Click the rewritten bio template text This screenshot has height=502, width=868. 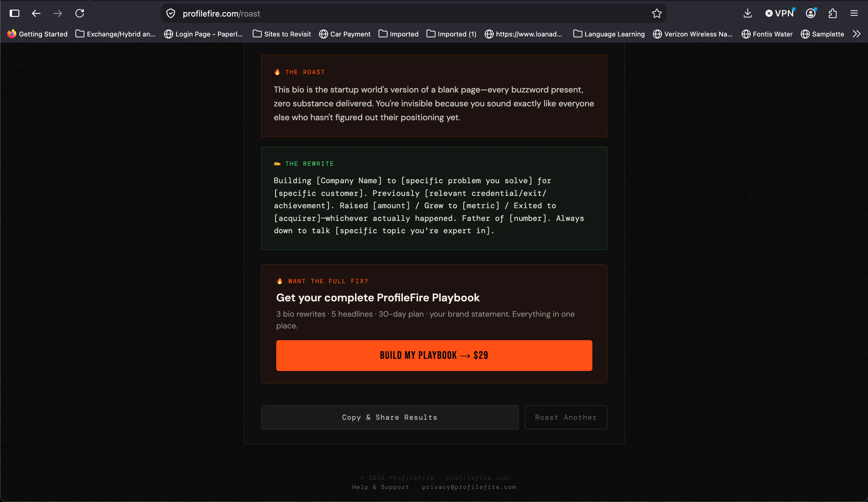pos(429,206)
